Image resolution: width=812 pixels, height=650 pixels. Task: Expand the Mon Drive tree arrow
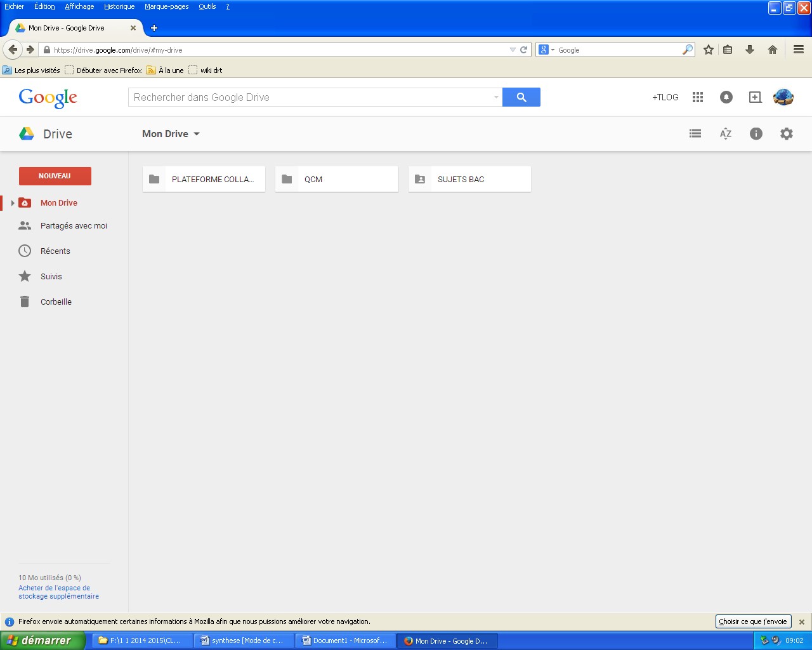[x=13, y=203]
